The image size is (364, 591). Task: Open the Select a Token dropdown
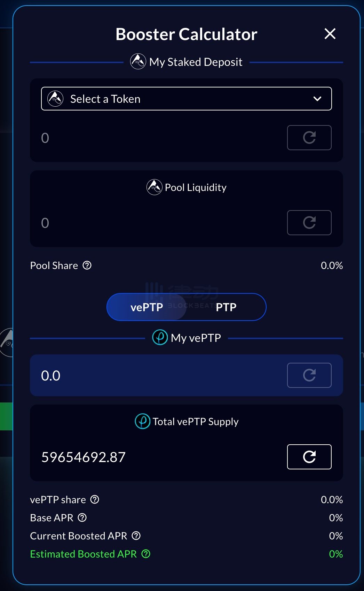click(x=186, y=99)
